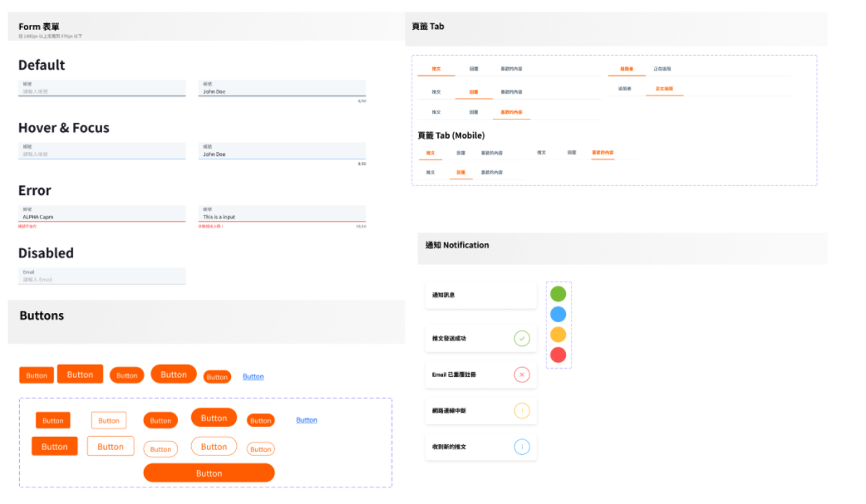The image size is (866, 504).
Task: Click the error field containing ALPHA Capm
Action: click(x=101, y=213)
